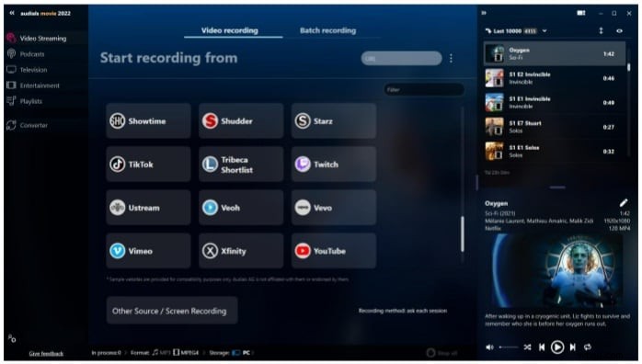Adjust the volume slider
Screen dimensions: 642x364
[x=509, y=347]
